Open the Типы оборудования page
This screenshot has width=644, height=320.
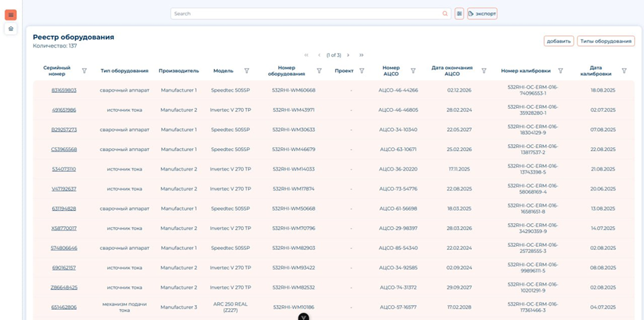[606, 40]
